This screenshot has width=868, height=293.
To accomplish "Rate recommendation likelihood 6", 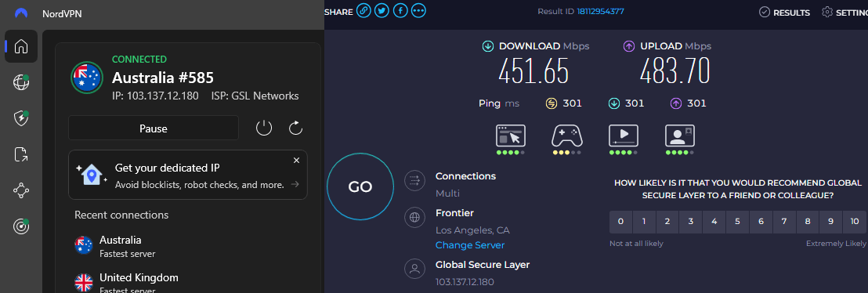I will 761,222.
